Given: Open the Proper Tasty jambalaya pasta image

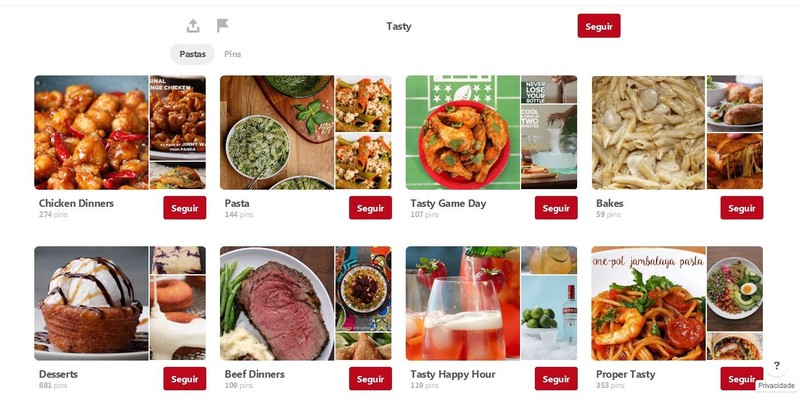Looking at the screenshot, I should [x=648, y=304].
